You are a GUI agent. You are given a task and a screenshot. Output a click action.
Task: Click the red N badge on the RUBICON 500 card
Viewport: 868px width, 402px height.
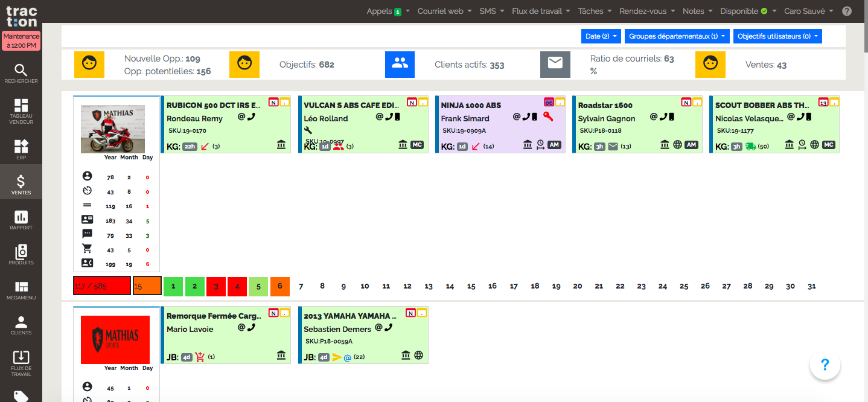pos(273,102)
